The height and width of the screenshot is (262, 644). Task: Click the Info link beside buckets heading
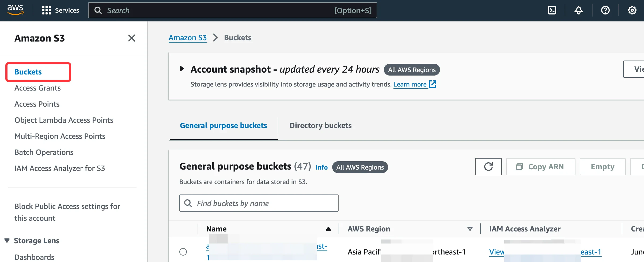pyautogui.click(x=321, y=167)
